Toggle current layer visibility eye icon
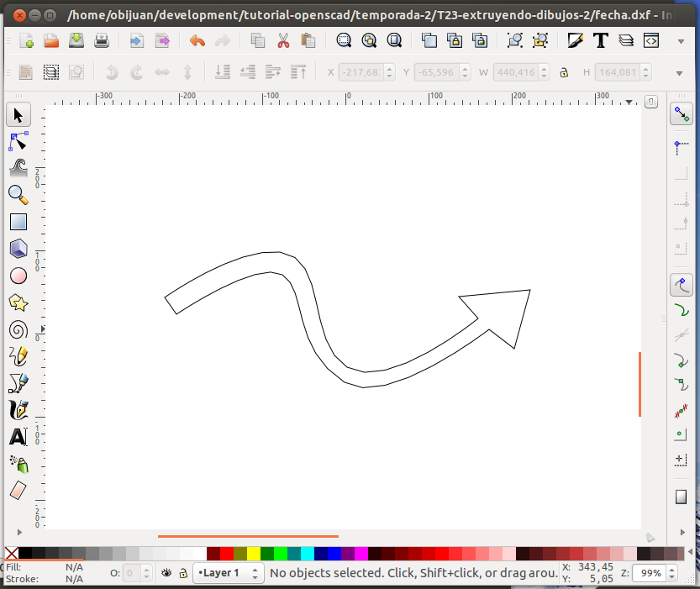The height and width of the screenshot is (589, 700). 166,573
